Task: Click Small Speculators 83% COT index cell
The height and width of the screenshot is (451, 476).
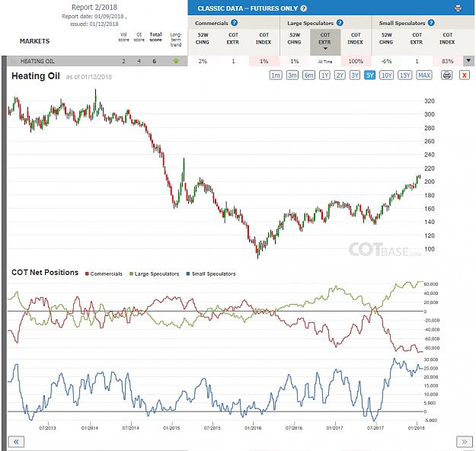Action: pyautogui.click(x=448, y=61)
